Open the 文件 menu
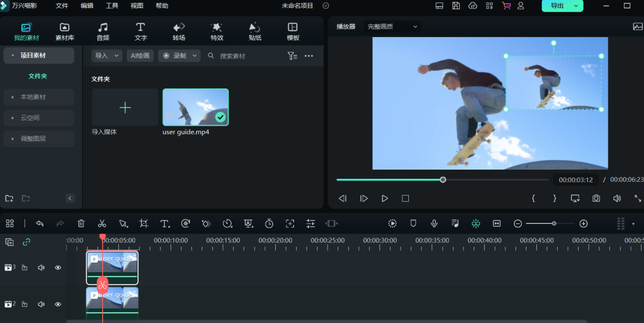The width and height of the screenshot is (644, 323). (x=62, y=6)
